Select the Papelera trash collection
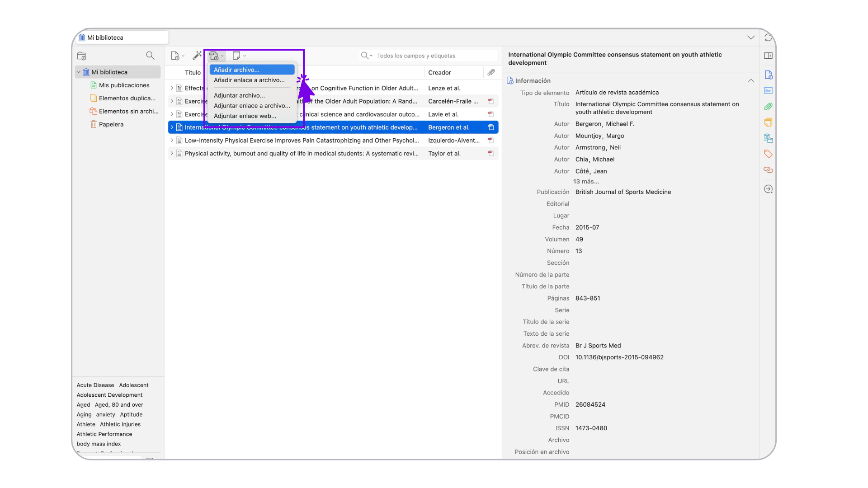This screenshot has width=868, height=488. 111,125
